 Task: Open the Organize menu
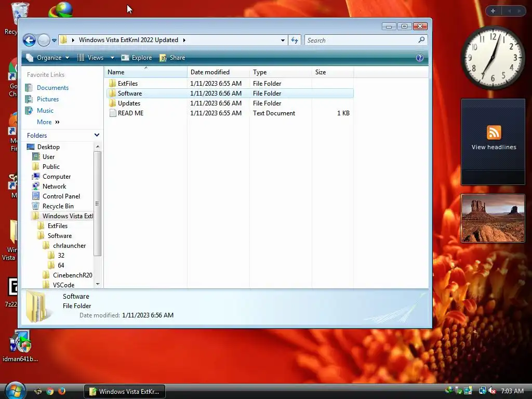(x=48, y=58)
